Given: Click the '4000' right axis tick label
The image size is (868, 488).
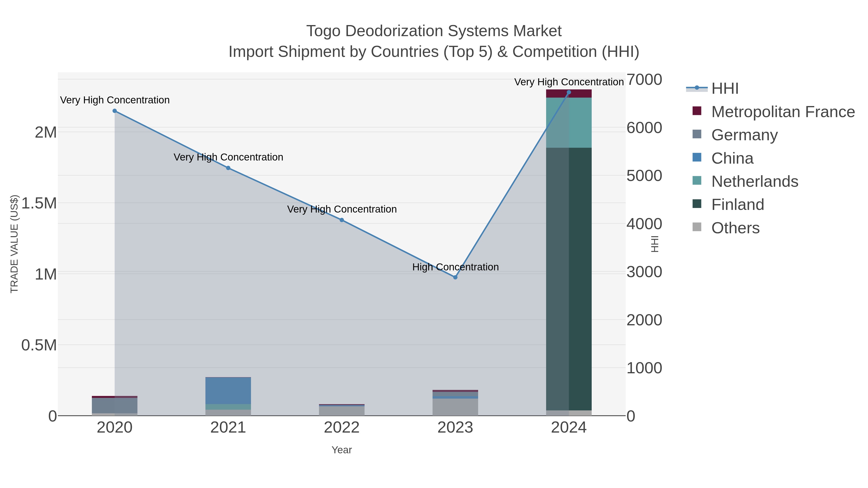Looking at the screenshot, I should pos(644,224).
